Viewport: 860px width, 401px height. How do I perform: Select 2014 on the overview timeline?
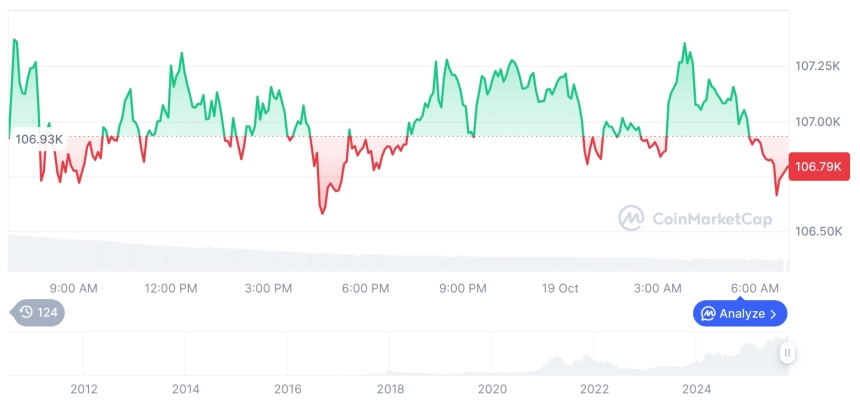(185, 388)
